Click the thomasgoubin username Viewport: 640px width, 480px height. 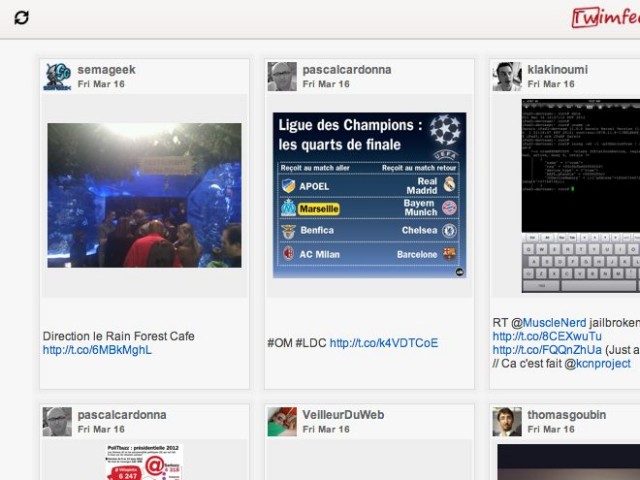[567, 415]
